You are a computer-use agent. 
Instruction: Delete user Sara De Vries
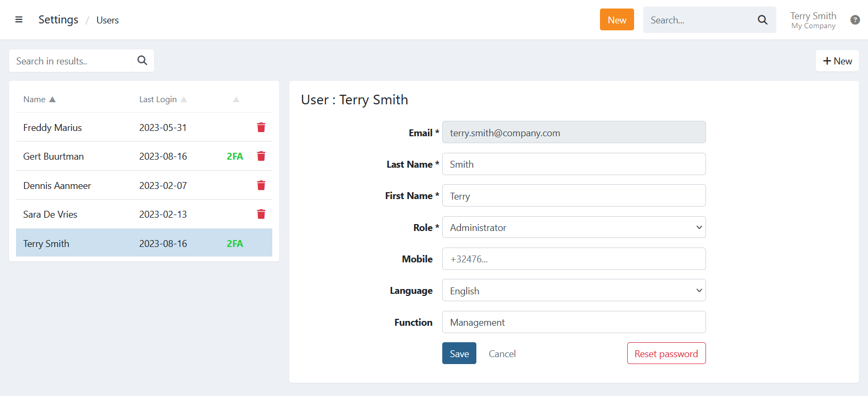point(261,214)
